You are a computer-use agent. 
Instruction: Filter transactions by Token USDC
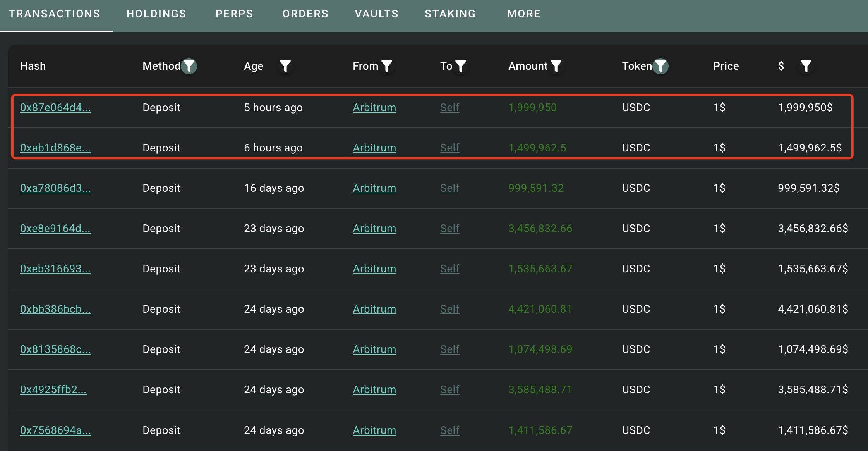coord(660,66)
